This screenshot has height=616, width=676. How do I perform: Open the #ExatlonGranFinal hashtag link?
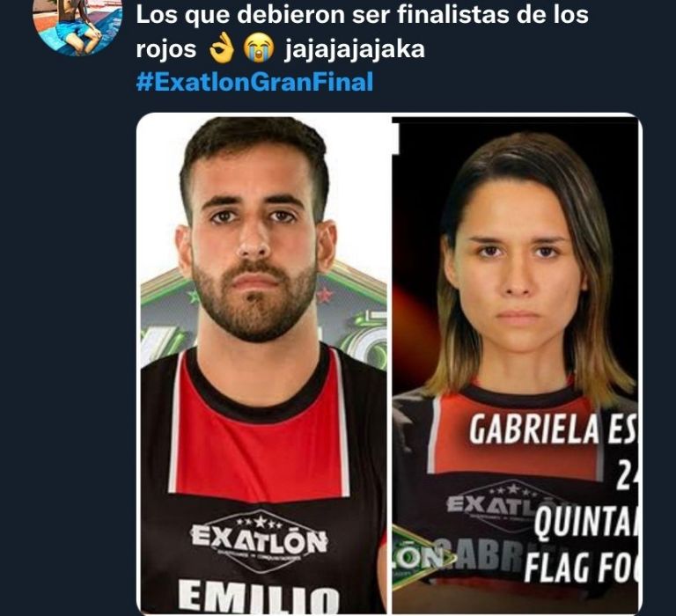tap(254, 82)
